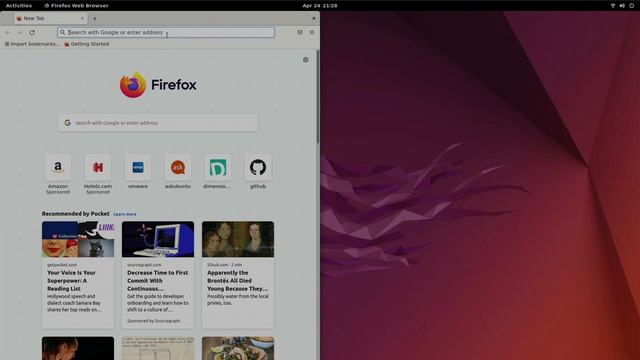Open the Activities overview
This screenshot has height=360, width=640.
pyautogui.click(x=19, y=6)
